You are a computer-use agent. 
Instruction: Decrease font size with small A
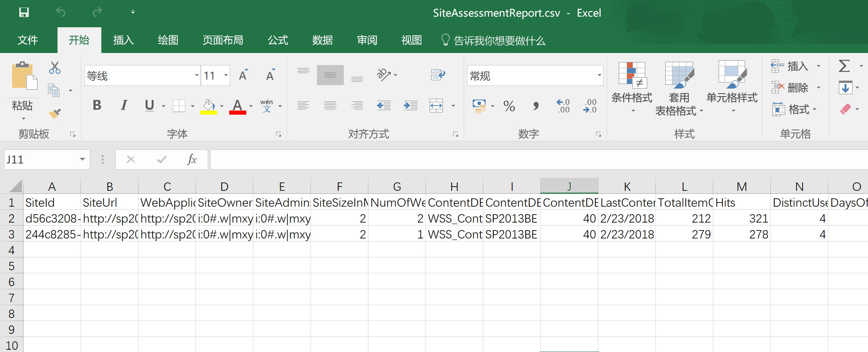pyautogui.click(x=270, y=75)
